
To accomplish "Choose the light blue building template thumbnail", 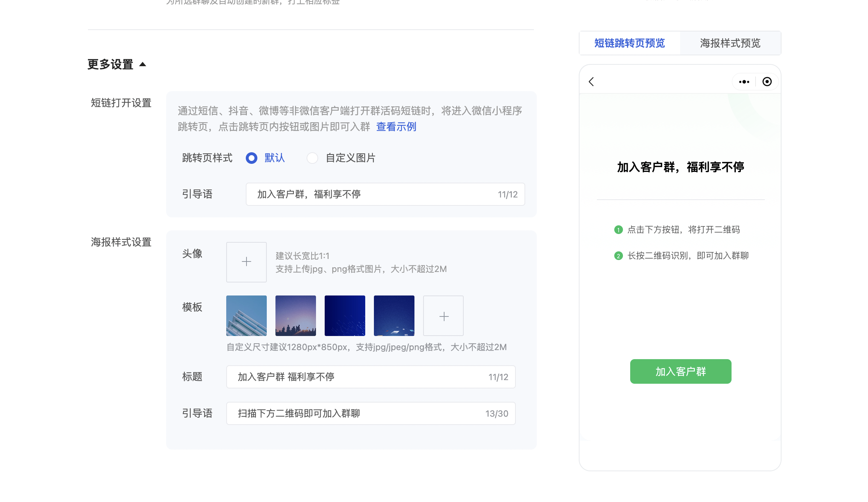I will [247, 316].
